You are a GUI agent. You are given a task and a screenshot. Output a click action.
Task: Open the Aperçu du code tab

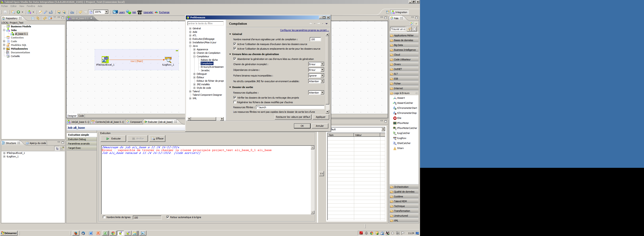click(x=36, y=143)
